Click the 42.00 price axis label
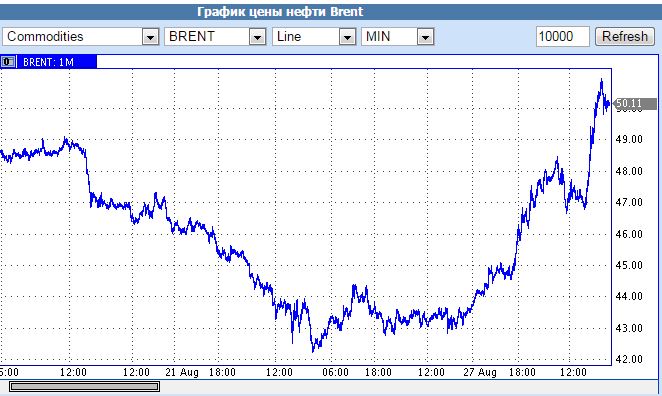Image resolution: width=662 pixels, height=396 pixels. click(629, 359)
